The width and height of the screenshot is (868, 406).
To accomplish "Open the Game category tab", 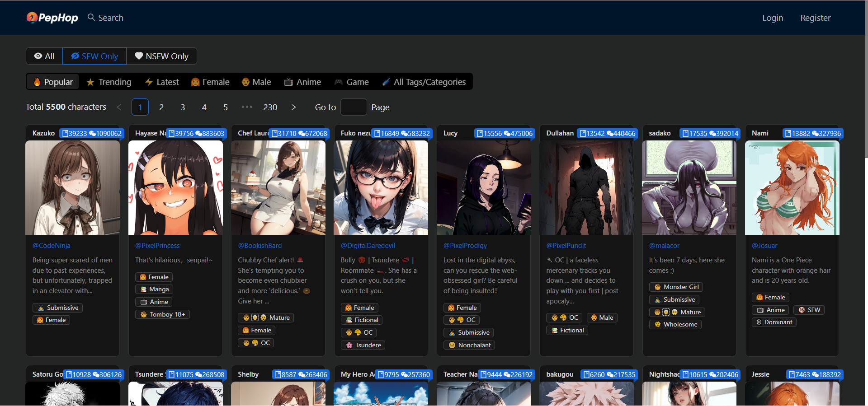I will 352,82.
